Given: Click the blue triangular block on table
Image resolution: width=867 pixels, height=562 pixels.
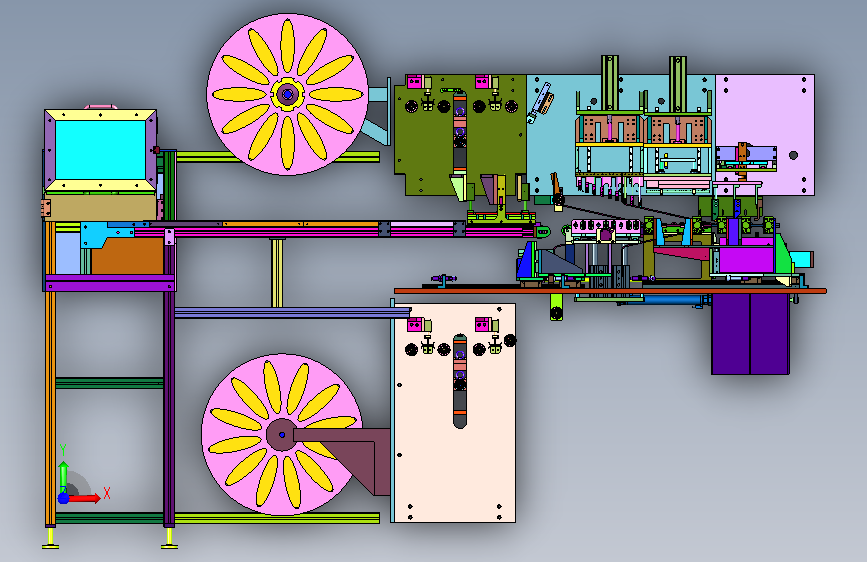Looking at the screenshot, I should click(526, 262).
